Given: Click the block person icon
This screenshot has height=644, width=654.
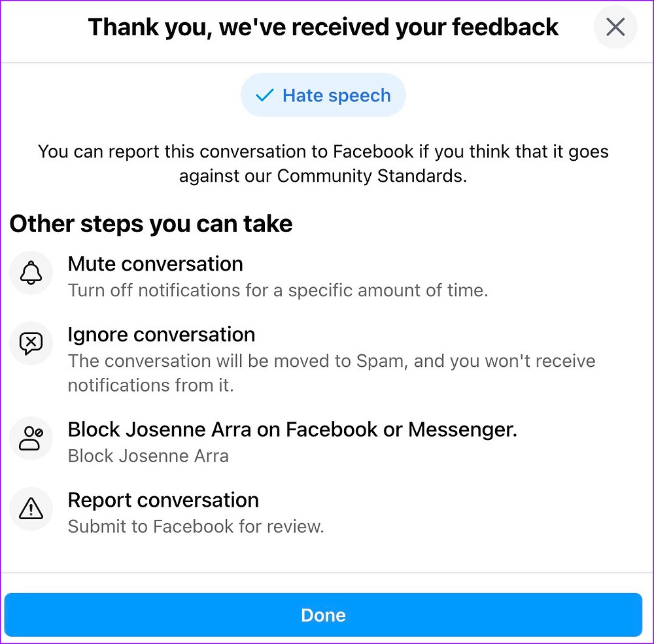Looking at the screenshot, I should [x=31, y=438].
